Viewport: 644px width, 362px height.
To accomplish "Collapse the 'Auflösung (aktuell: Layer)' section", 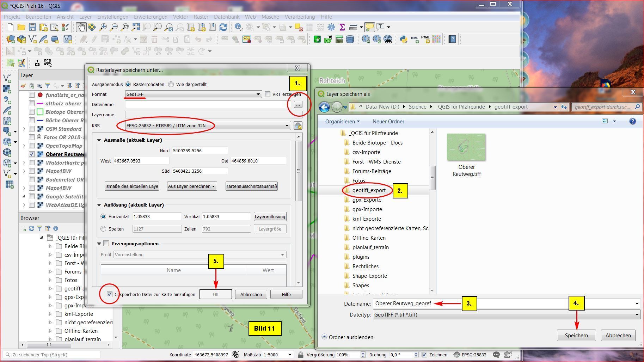I will pyautogui.click(x=99, y=205).
